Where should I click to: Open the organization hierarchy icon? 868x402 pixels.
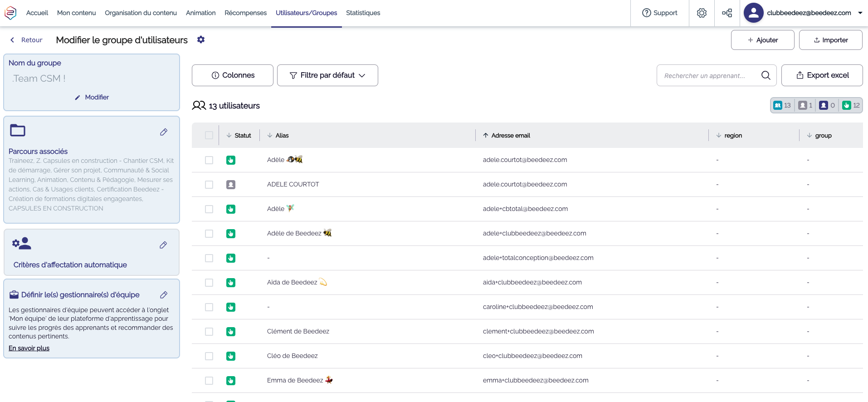click(x=727, y=13)
